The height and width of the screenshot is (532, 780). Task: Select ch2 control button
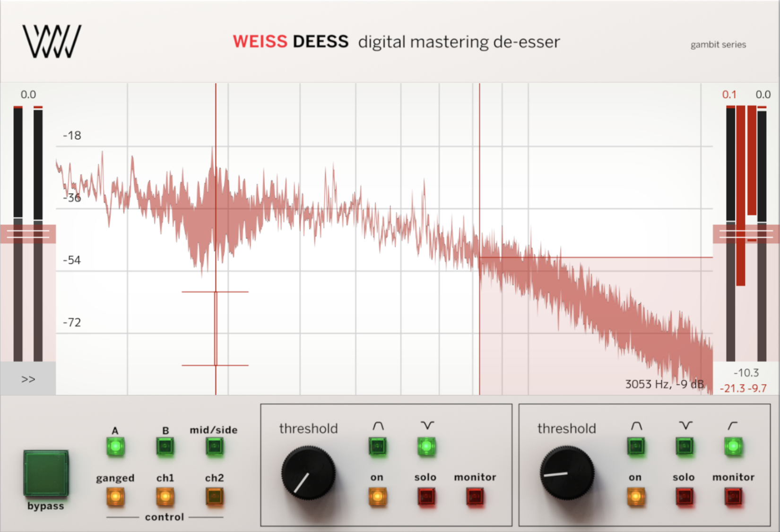214,497
